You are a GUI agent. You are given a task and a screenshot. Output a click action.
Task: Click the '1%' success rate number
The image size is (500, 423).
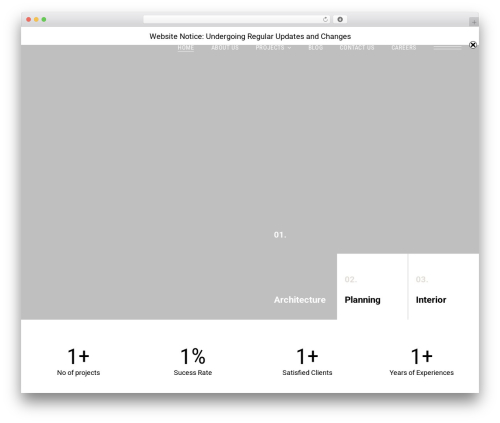pos(193,356)
